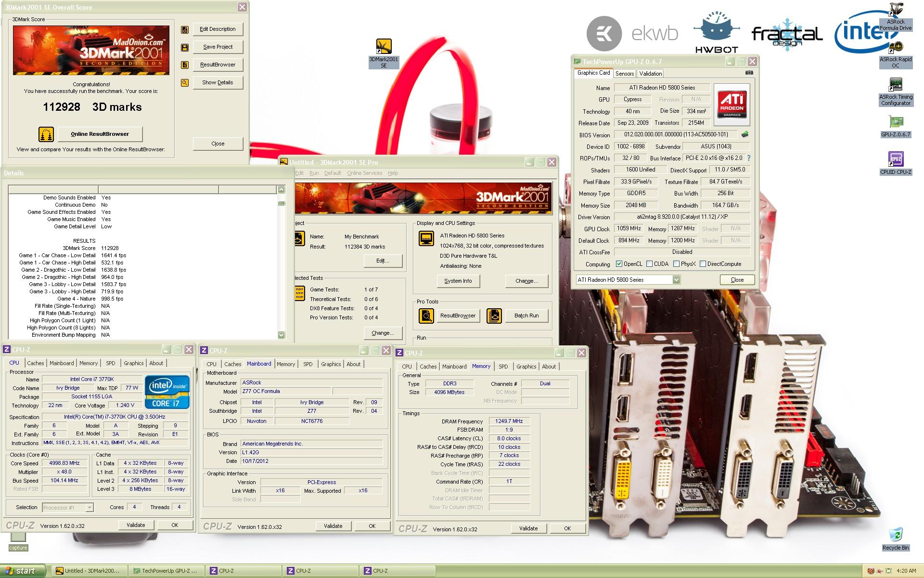Click the Edit... button in Project section
Image resolution: width=924 pixels, height=578 pixels.
(383, 261)
